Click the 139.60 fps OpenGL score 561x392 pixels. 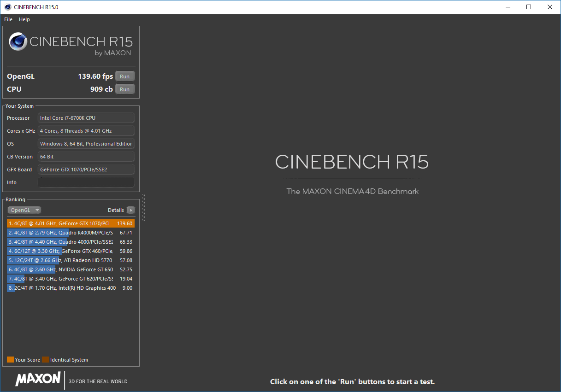(x=95, y=76)
